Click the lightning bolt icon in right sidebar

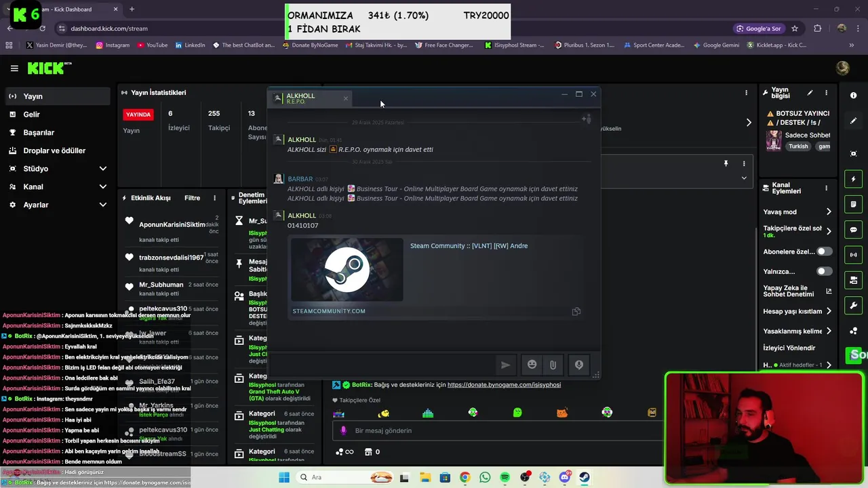coord(854,179)
